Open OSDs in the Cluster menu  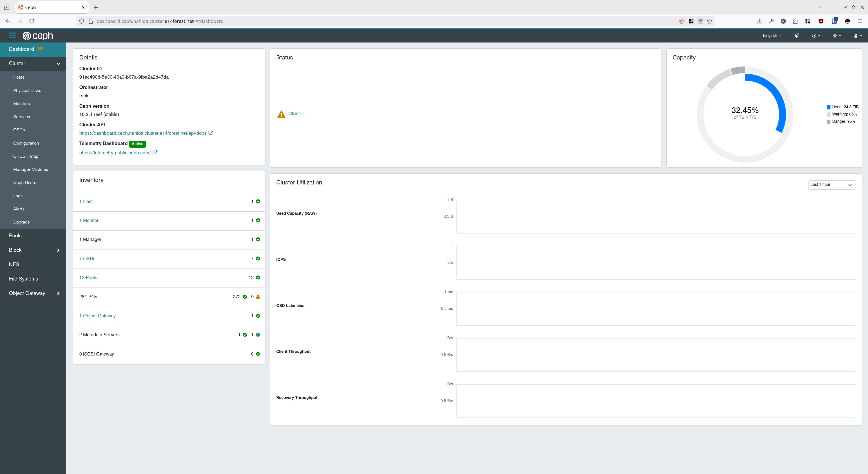19,130
